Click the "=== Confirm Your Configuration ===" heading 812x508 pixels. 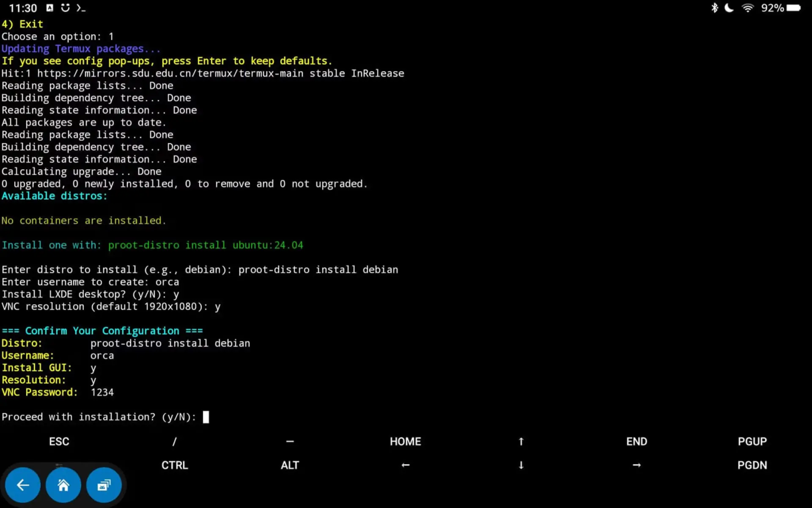click(102, 331)
